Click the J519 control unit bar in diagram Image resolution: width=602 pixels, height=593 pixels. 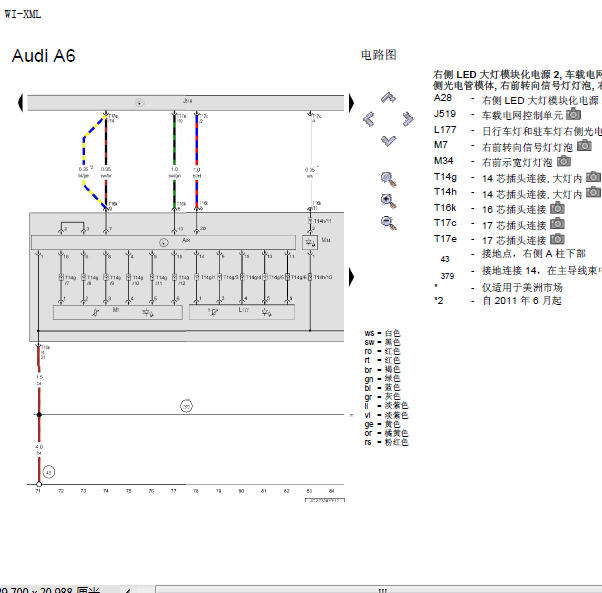click(185, 103)
